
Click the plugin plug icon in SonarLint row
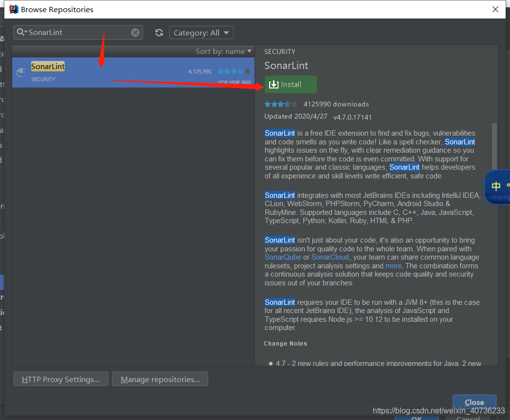21,72
